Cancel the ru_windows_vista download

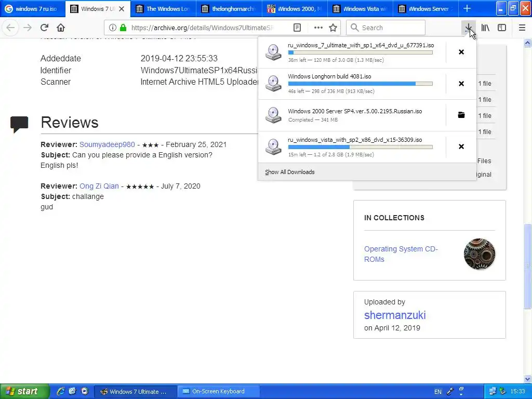click(x=461, y=147)
